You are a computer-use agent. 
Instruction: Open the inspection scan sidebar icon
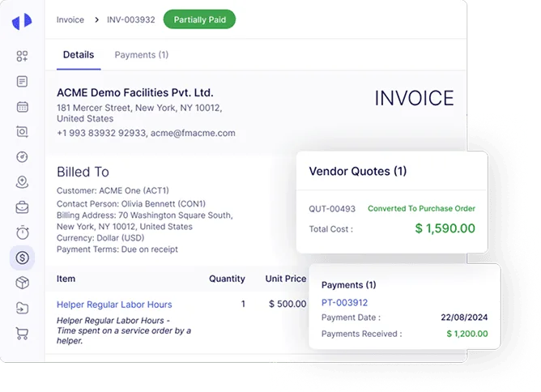tap(22, 132)
